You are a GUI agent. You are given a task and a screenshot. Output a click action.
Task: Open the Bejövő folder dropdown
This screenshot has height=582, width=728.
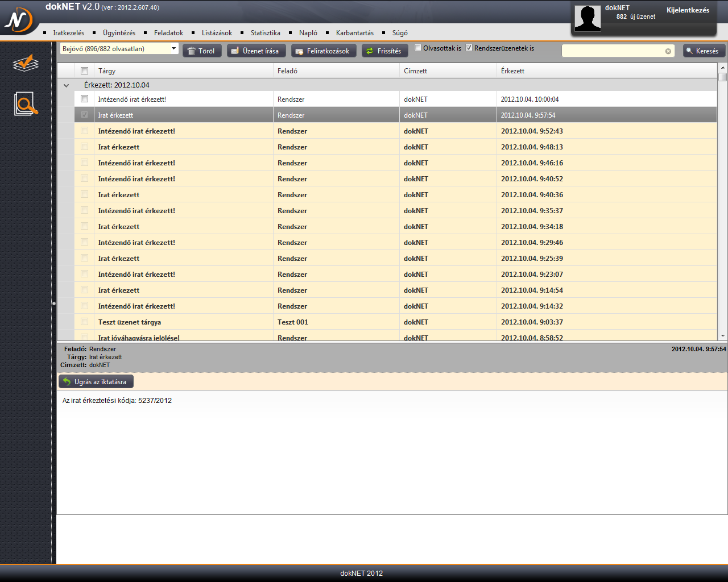[x=119, y=49]
